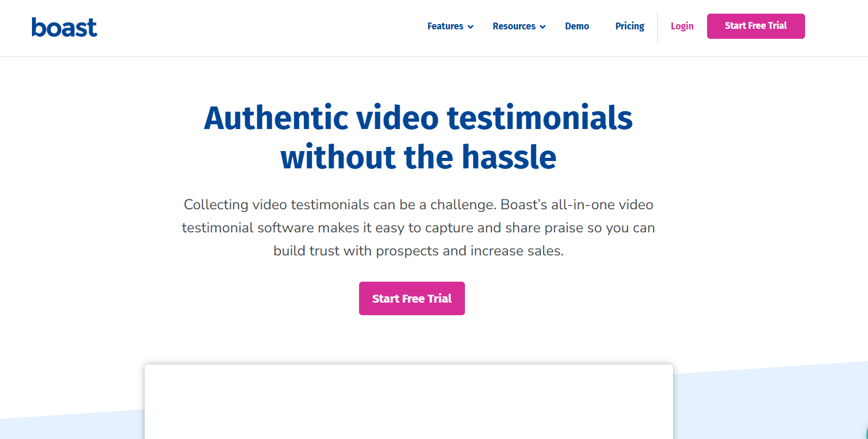Open the Pricing page
The image size is (868, 439).
[630, 26]
